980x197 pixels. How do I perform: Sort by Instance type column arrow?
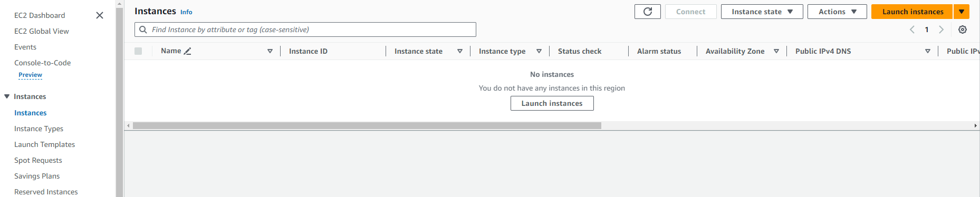coord(539,51)
